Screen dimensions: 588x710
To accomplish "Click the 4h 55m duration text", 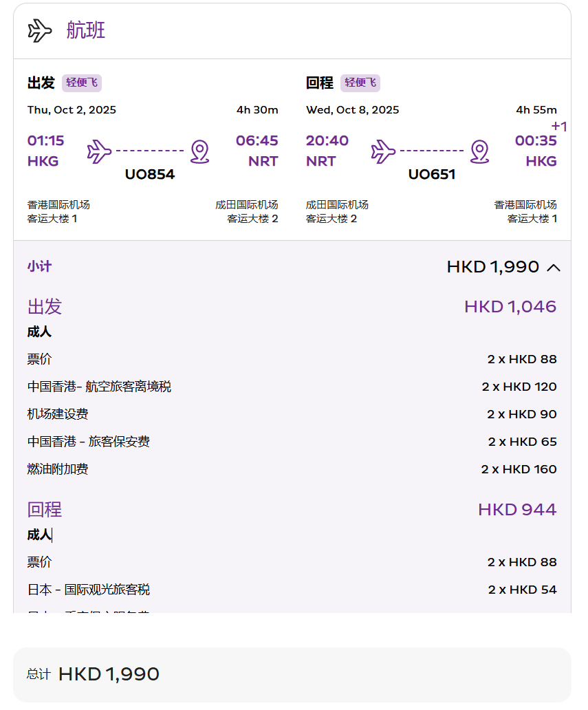I will click(536, 110).
